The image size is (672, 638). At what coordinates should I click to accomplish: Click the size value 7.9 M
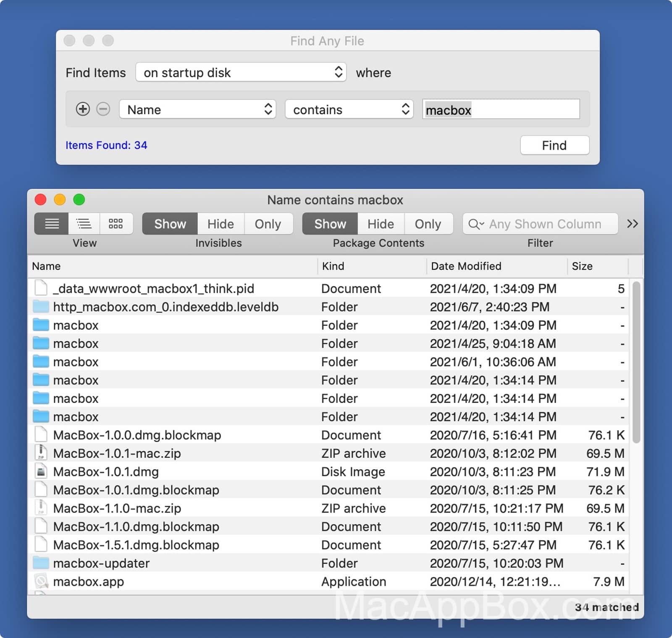pos(609,581)
